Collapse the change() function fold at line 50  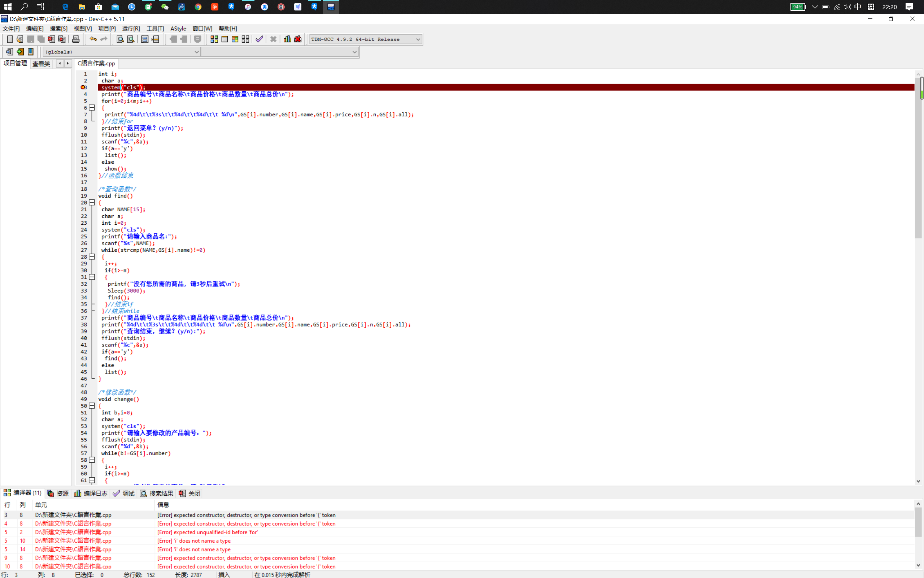pyautogui.click(x=92, y=406)
